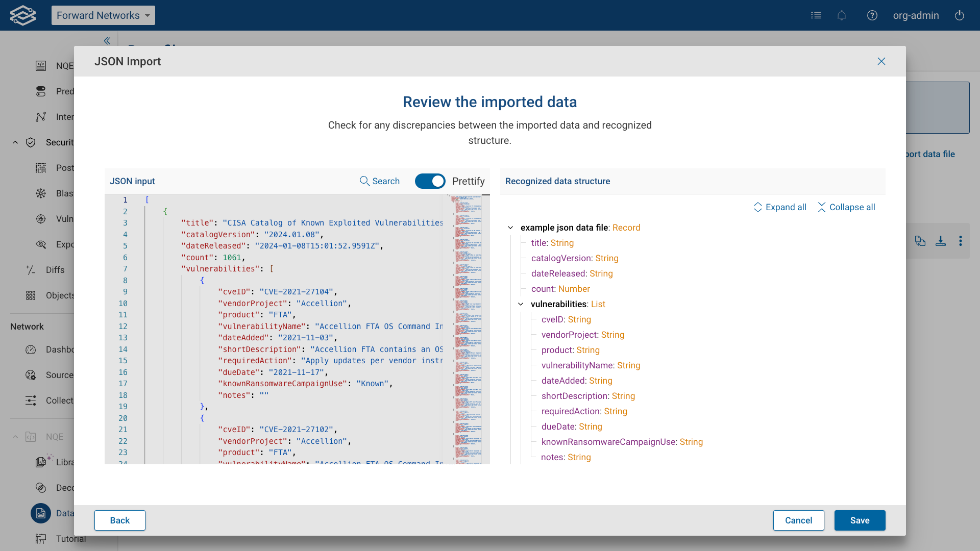Open Objects from the sidebar menu
This screenshot has width=980, height=551.
31,295
